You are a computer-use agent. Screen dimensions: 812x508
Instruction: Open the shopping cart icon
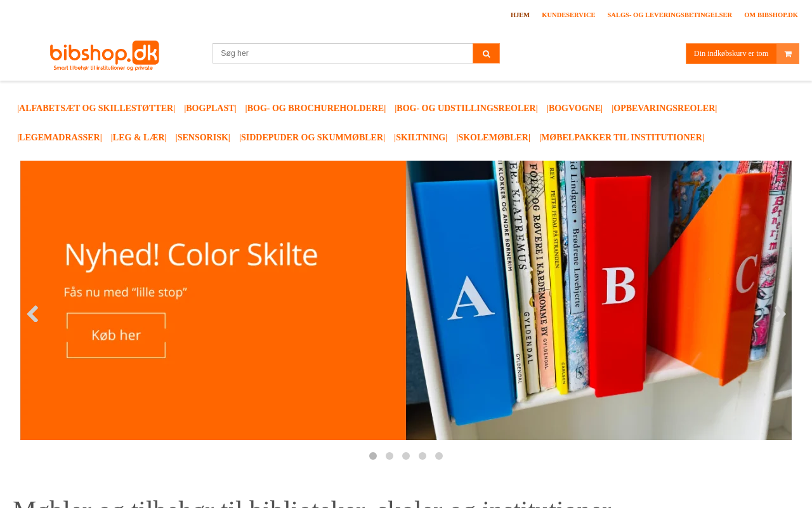pos(788,54)
